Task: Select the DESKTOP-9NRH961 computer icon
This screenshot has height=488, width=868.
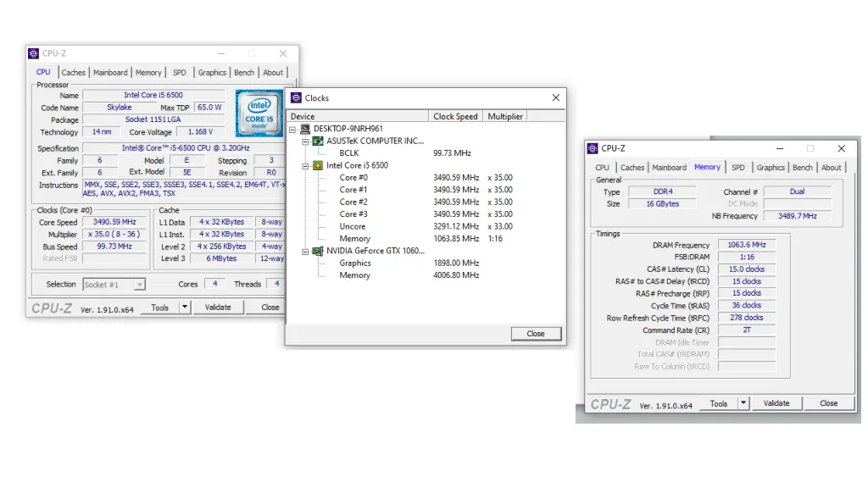Action: (305, 129)
